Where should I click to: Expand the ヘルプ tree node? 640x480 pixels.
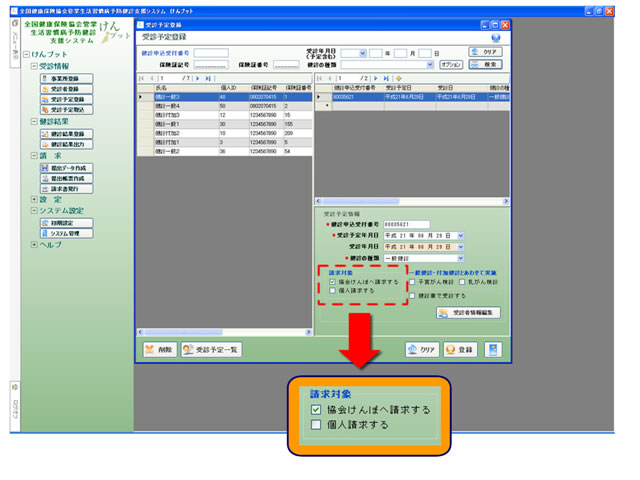click(x=34, y=244)
